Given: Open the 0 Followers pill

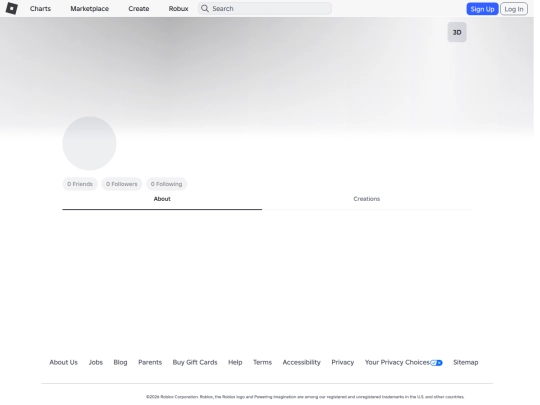Looking at the screenshot, I should coord(122,184).
